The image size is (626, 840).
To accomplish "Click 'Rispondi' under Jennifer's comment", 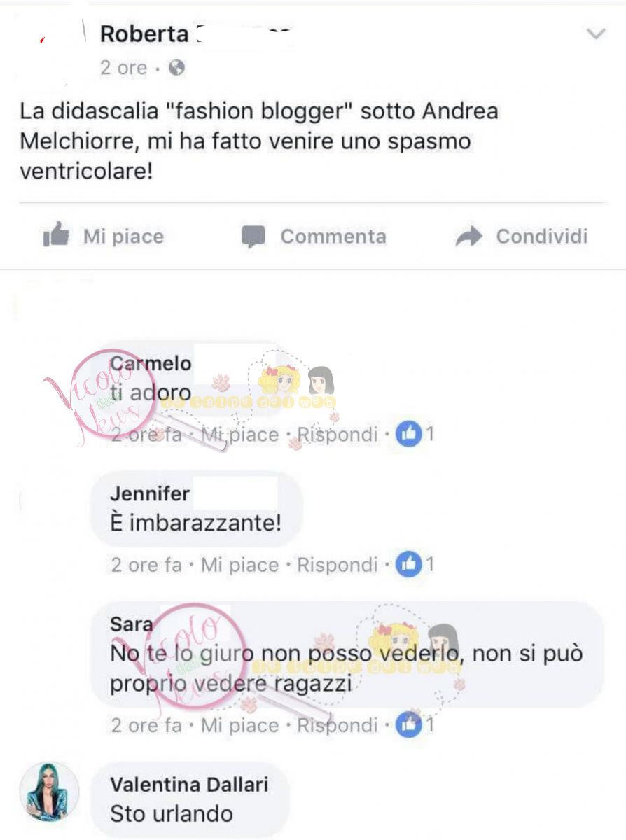I will 338,565.
